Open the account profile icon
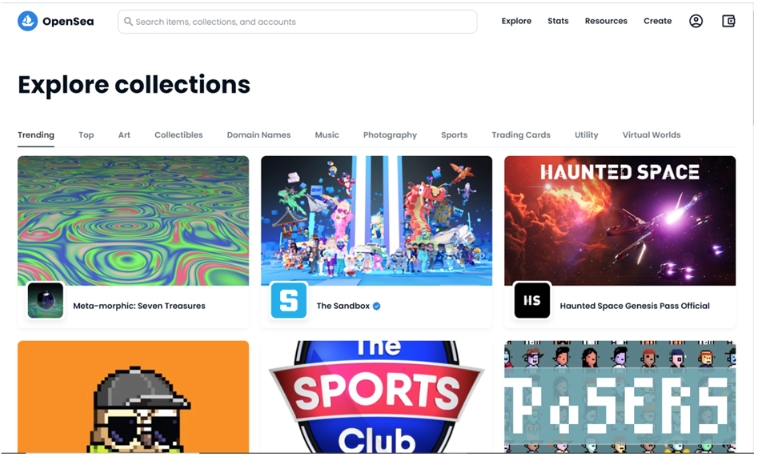The image size is (758, 458). [x=696, y=21]
